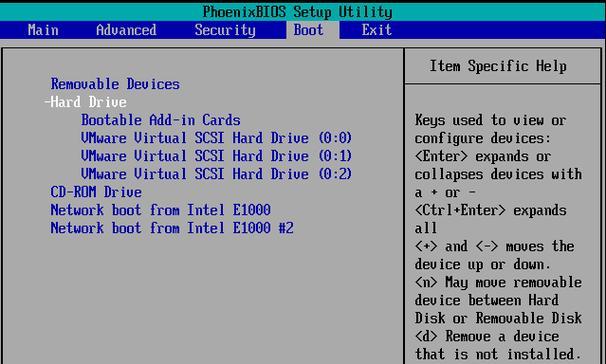Open the Main tab

coord(43,30)
